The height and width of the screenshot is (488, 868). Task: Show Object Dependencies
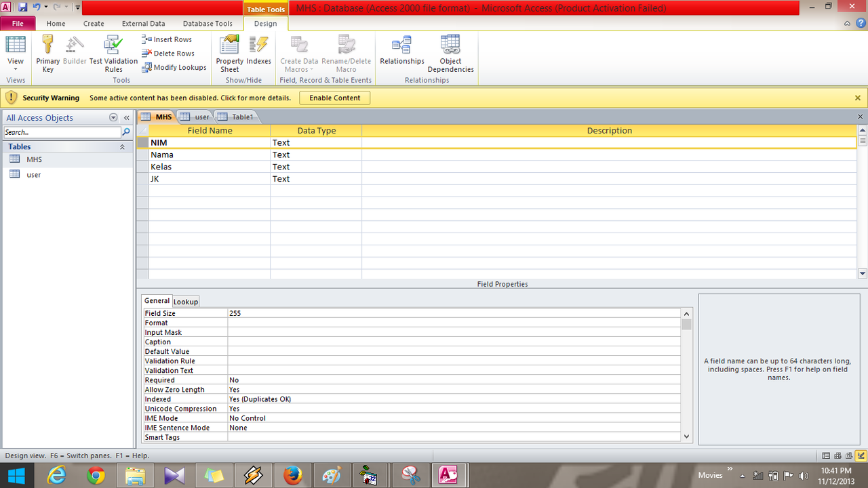click(x=450, y=53)
